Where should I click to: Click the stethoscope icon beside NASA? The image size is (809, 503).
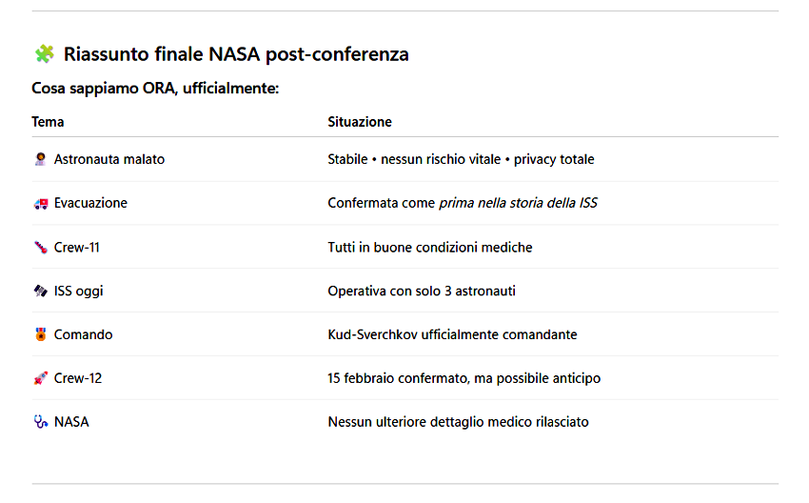pos(40,422)
